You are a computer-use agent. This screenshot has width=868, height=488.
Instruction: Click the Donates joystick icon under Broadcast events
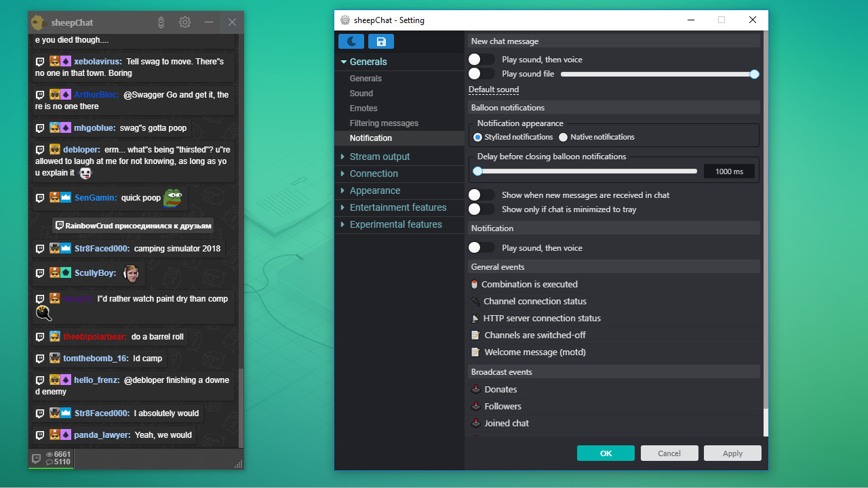(475, 389)
